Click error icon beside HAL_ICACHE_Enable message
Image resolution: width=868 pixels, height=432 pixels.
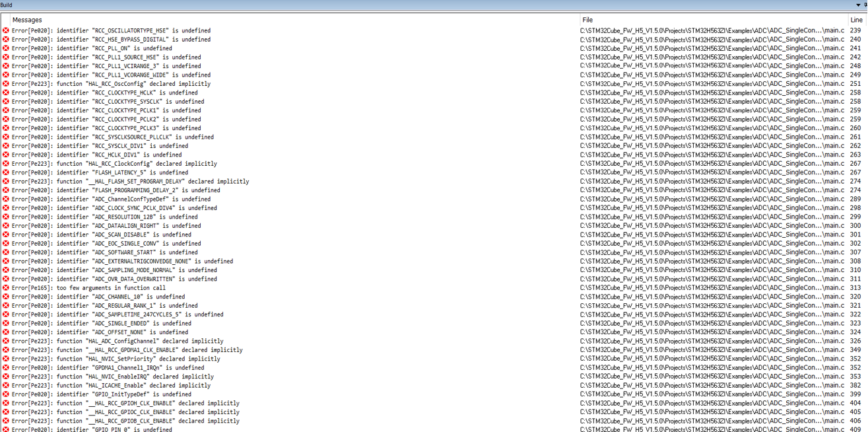[x=6, y=385]
